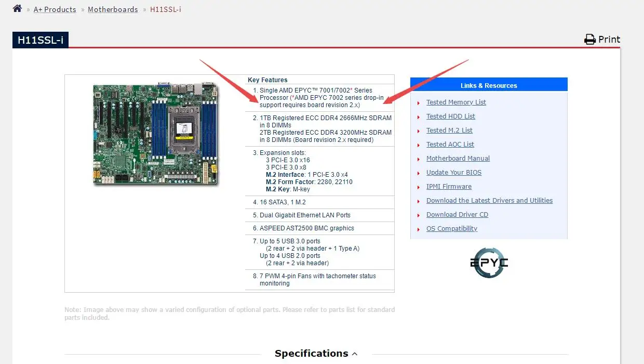Click the Key Features heading
The height and width of the screenshot is (364, 644).
tap(267, 80)
